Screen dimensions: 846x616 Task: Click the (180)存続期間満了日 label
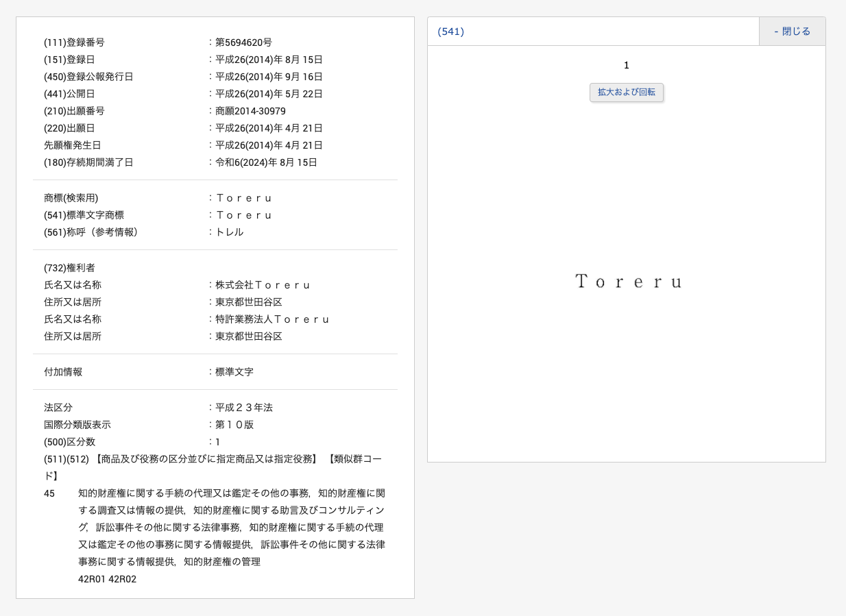tap(88, 162)
